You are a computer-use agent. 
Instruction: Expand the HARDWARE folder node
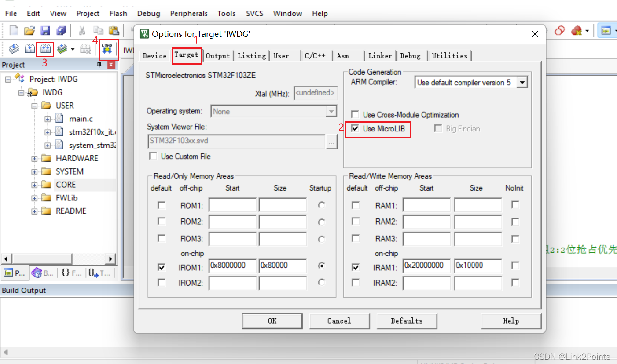pyautogui.click(x=34, y=158)
